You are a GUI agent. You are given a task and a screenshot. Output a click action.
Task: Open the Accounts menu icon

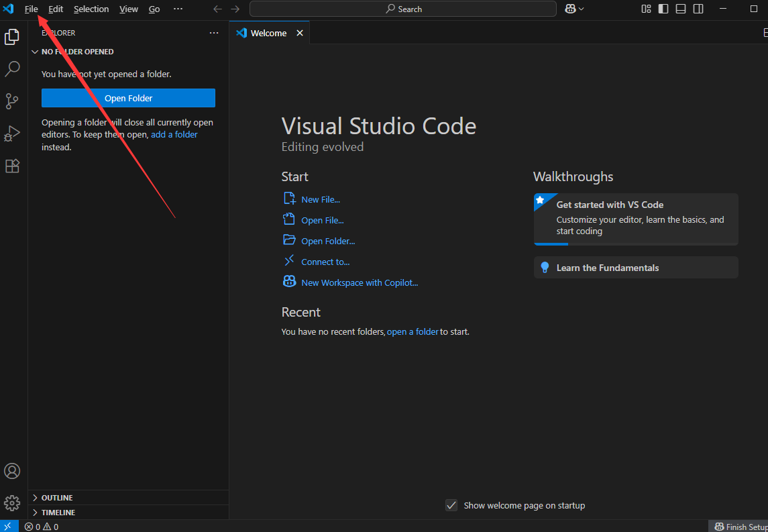click(x=12, y=471)
